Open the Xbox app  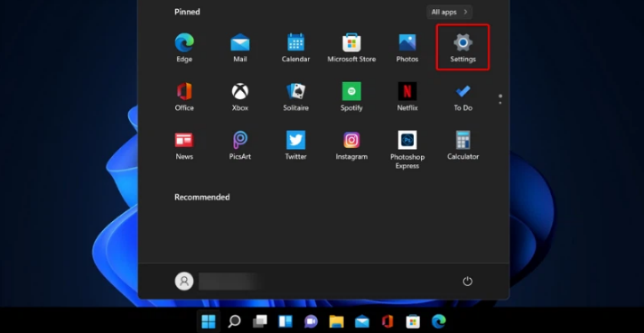[240, 97]
